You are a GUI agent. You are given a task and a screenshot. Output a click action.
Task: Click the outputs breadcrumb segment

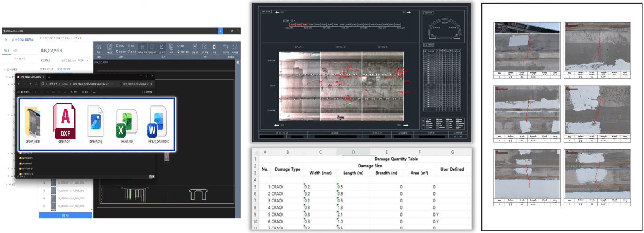click(x=65, y=84)
